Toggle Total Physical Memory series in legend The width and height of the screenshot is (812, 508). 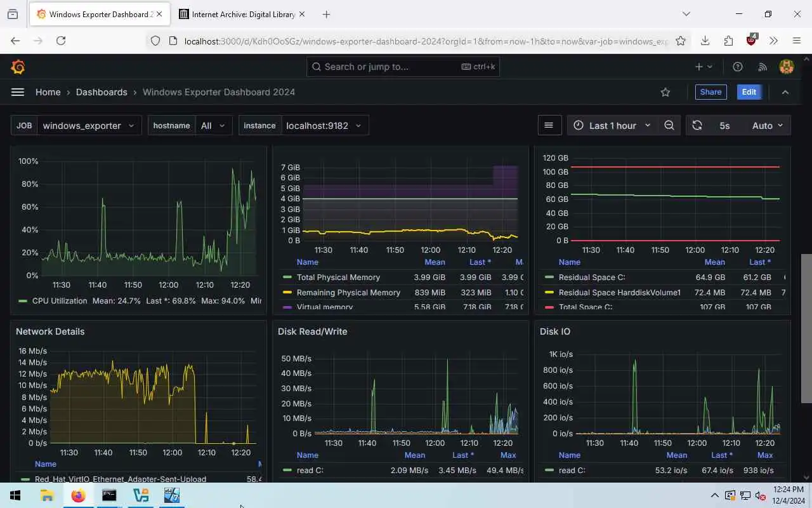[338, 277]
